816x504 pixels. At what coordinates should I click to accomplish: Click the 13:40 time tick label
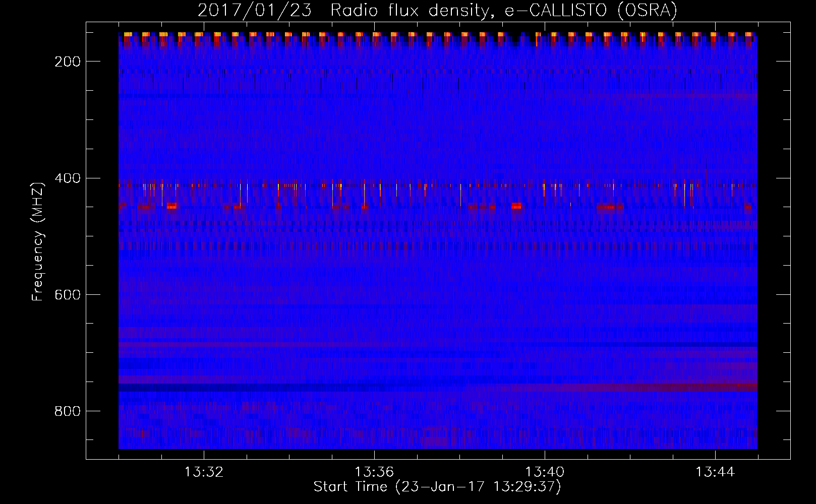[545, 472]
